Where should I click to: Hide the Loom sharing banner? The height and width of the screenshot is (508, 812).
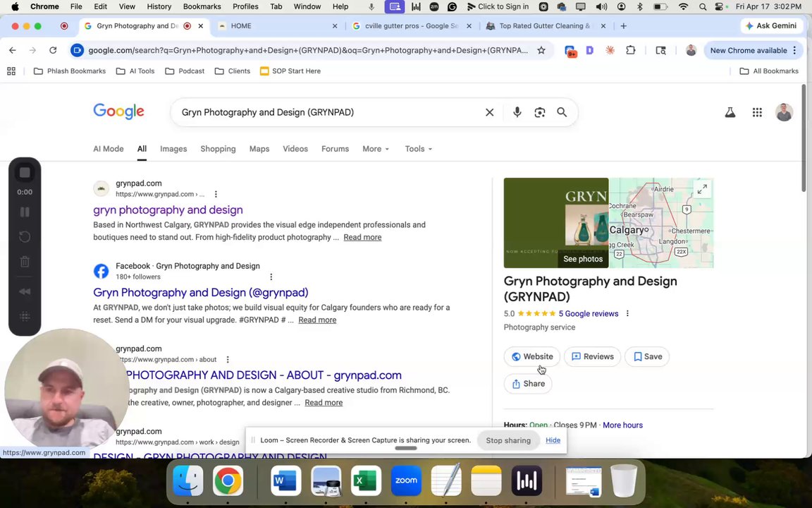pos(553,440)
